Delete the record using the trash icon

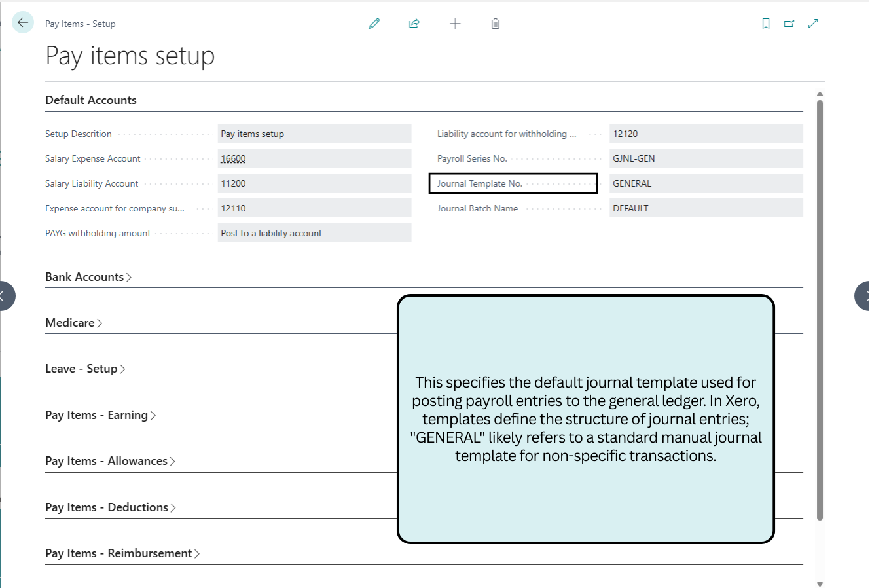[495, 23]
